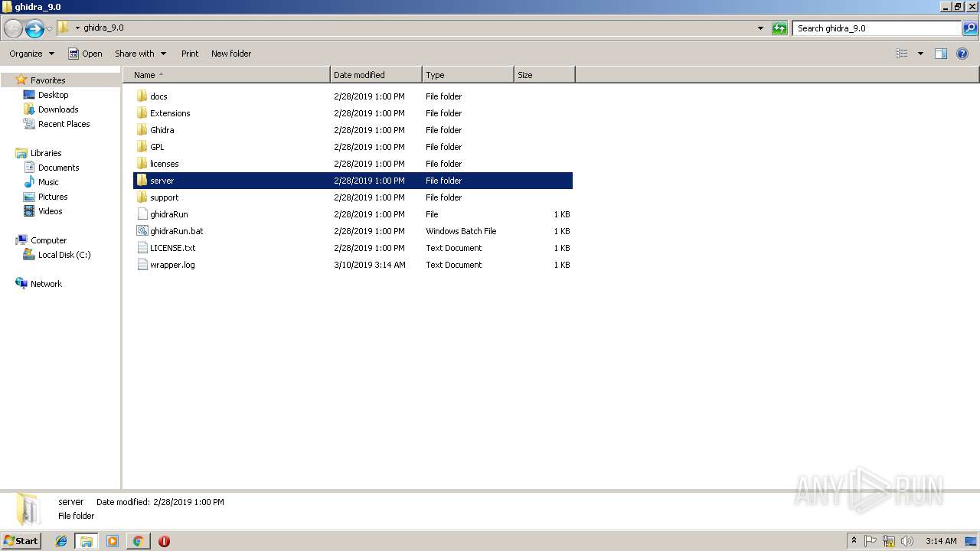Click the taskbar clock
This screenshot has height=551, width=980.
tap(941, 541)
